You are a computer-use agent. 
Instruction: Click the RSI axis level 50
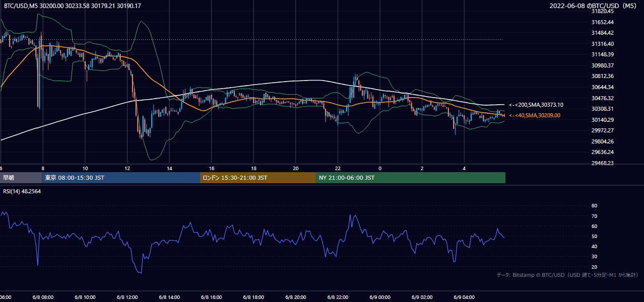(594, 236)
